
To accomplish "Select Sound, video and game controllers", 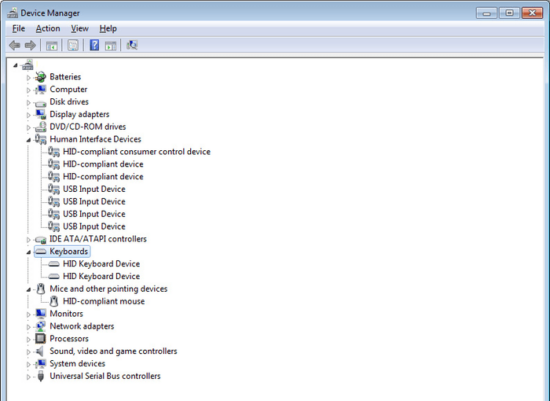I will click(x=113, y=351).
